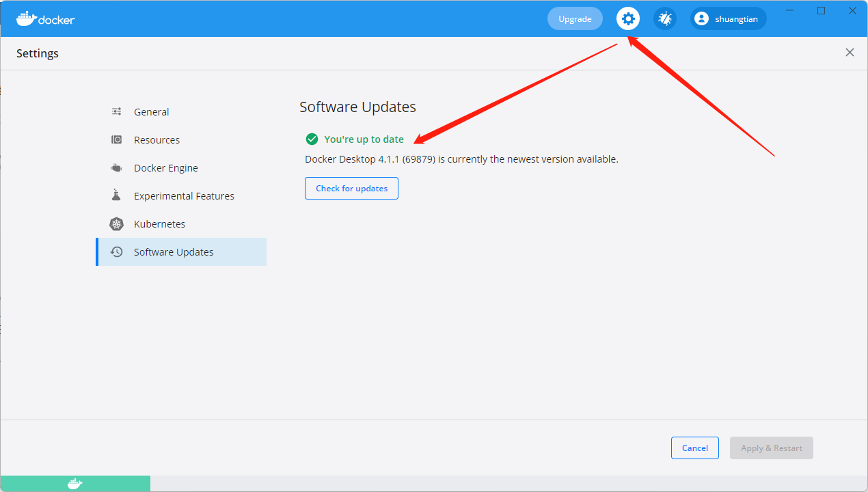Click the Cancel button
Viewport: 868px width, 492px height.
694,448
